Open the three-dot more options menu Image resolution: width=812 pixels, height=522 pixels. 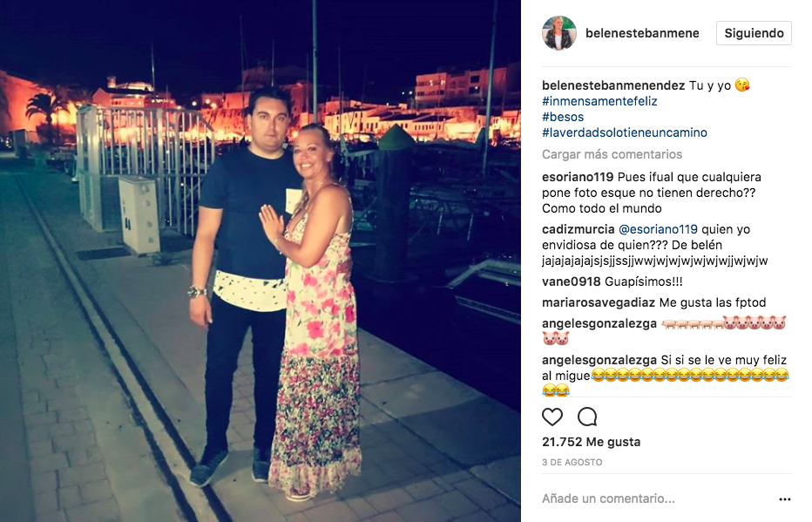click(x=784, y=499)
